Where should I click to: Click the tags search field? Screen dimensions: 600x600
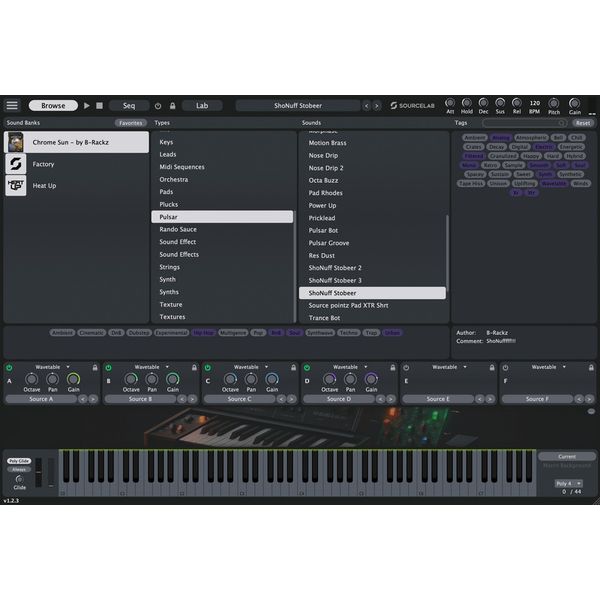tap(525, 123)
